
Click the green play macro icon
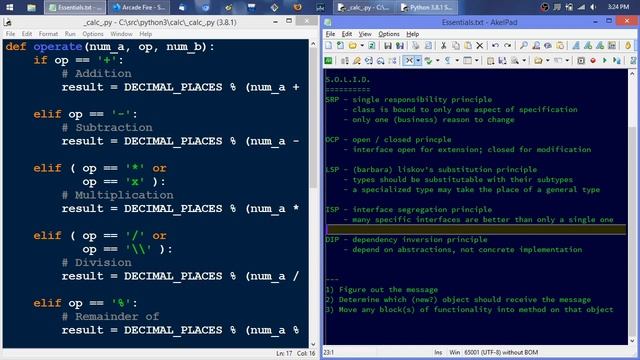604,60
